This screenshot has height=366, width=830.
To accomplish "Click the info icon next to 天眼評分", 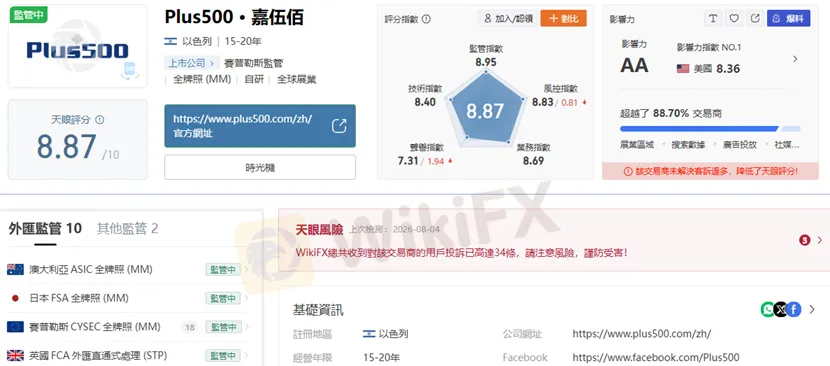I will 99,120.
